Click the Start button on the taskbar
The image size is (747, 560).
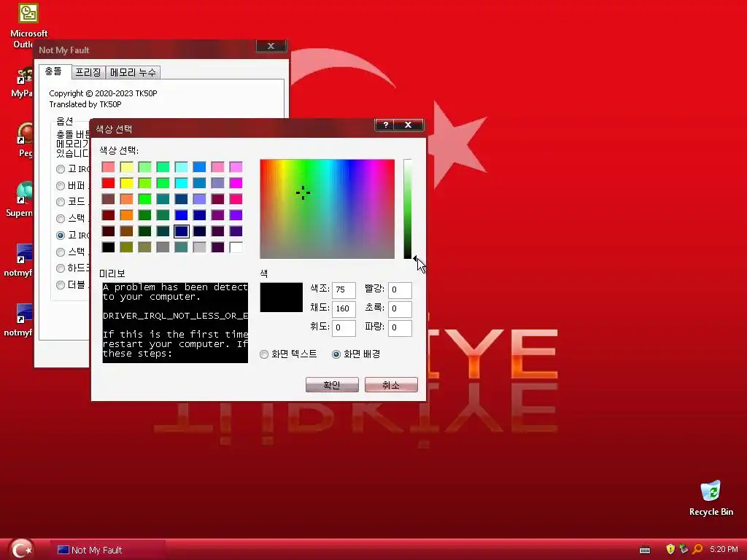point(21,549)
